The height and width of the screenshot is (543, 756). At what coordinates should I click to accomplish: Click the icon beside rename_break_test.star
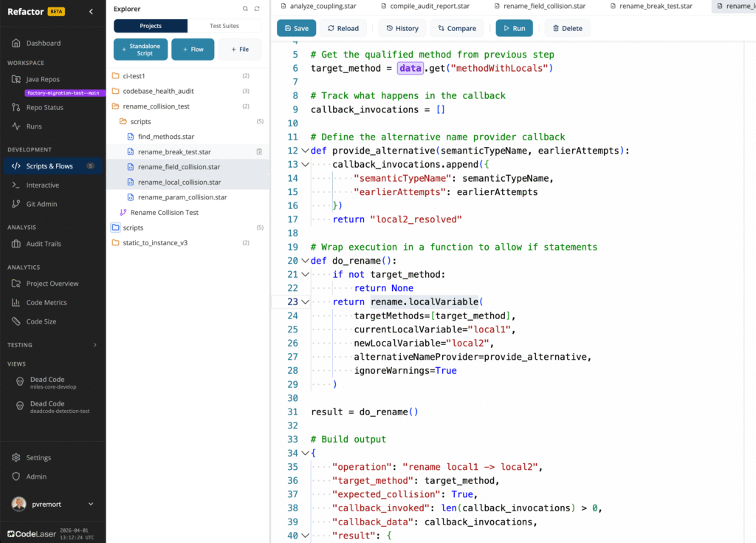click(259, 151)
